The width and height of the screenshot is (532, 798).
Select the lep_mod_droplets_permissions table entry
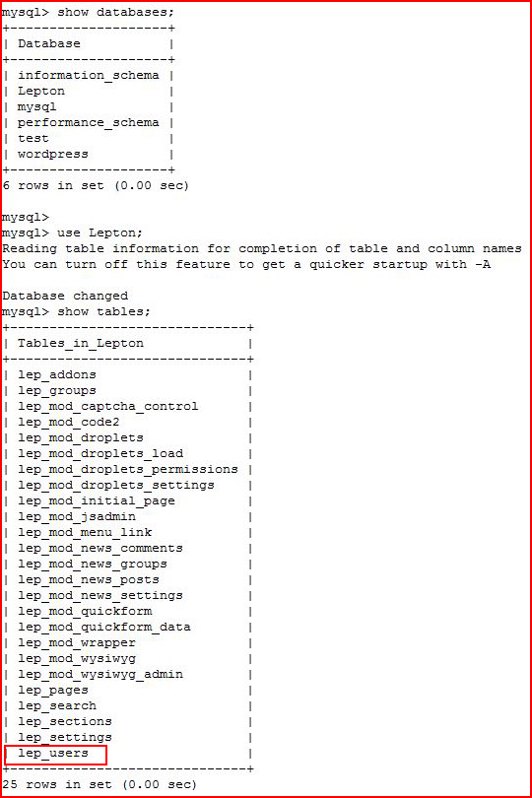[128, 469]
